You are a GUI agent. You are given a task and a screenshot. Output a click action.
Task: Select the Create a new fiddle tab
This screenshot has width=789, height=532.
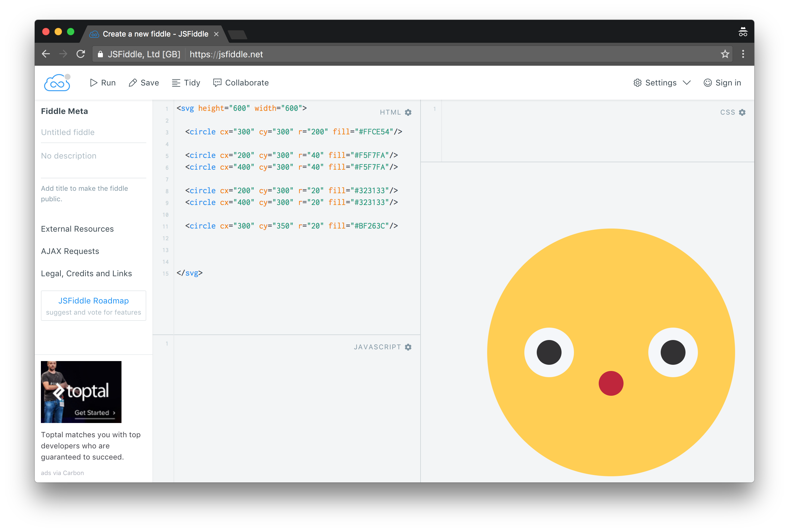[x=155, y=34]
